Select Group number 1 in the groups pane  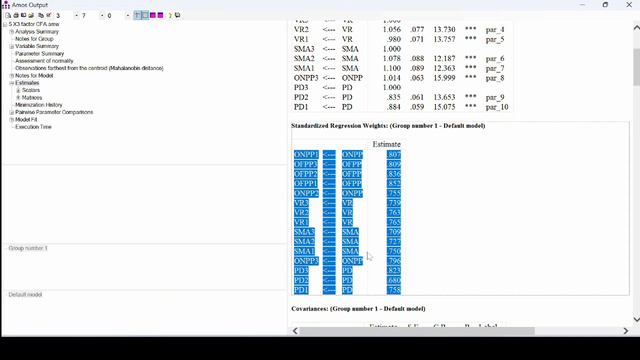coord(28,248)
